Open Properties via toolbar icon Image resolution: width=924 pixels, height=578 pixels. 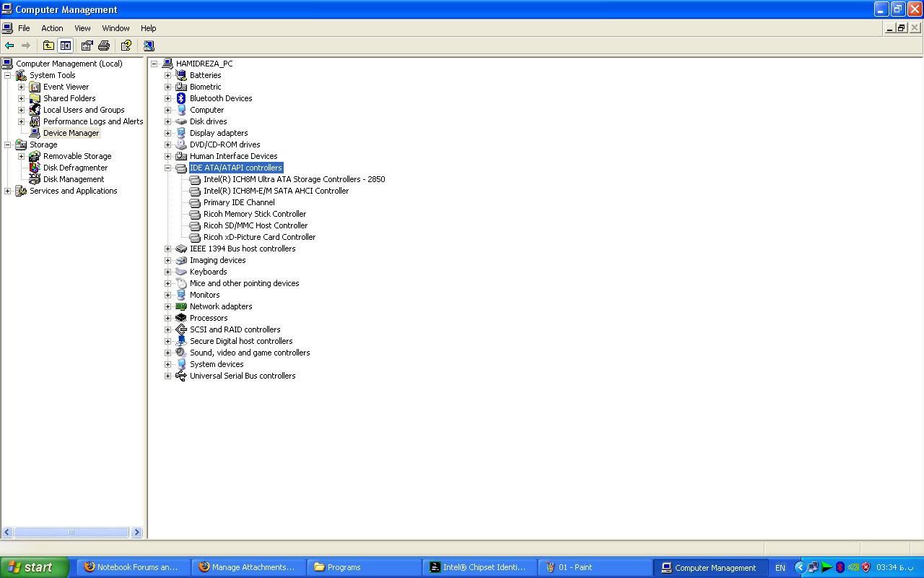click(87, 46)
